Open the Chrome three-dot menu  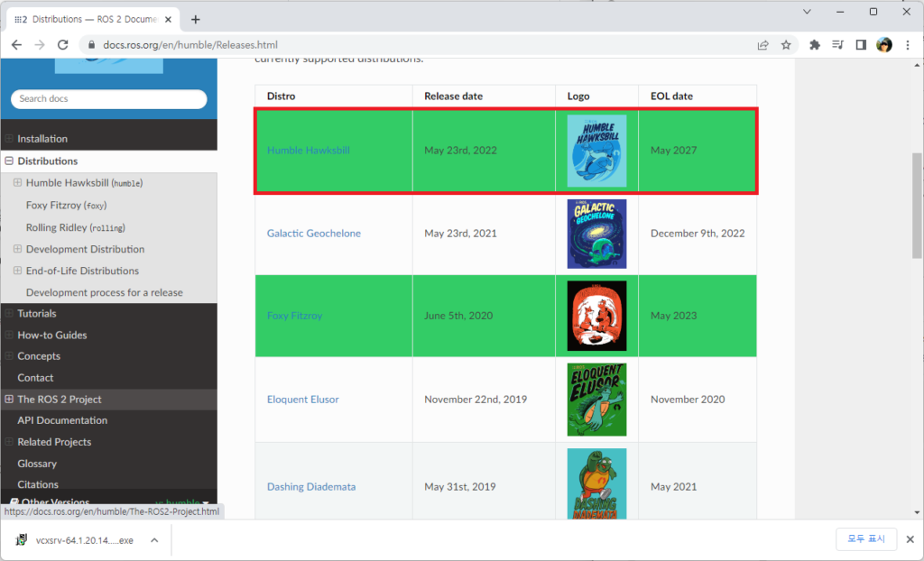pos(908,45)
